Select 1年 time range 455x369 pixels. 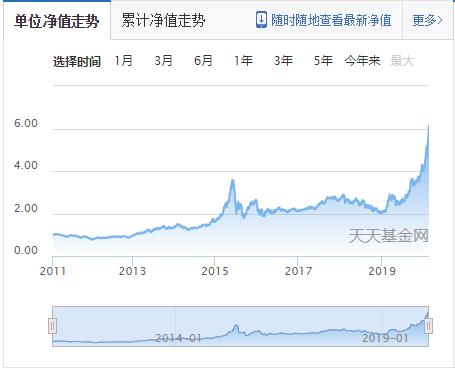243,61
